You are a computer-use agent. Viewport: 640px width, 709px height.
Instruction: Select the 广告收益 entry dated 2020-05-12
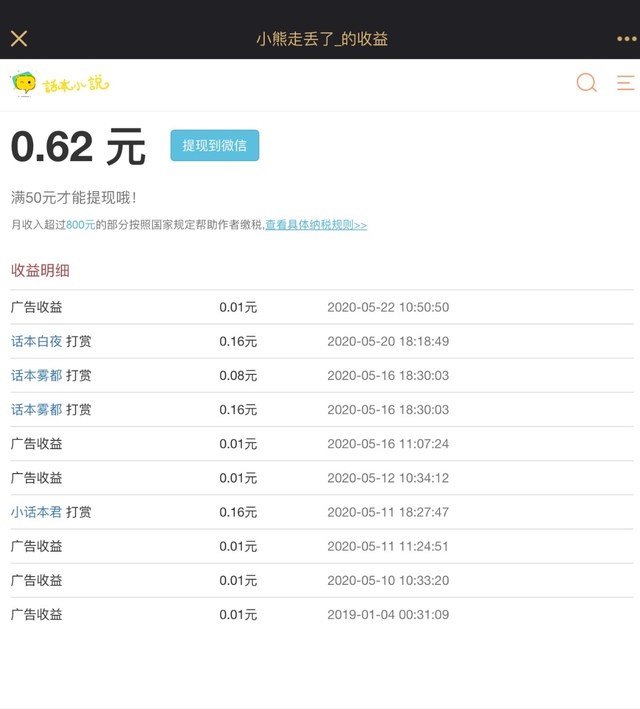coord(36,478)
